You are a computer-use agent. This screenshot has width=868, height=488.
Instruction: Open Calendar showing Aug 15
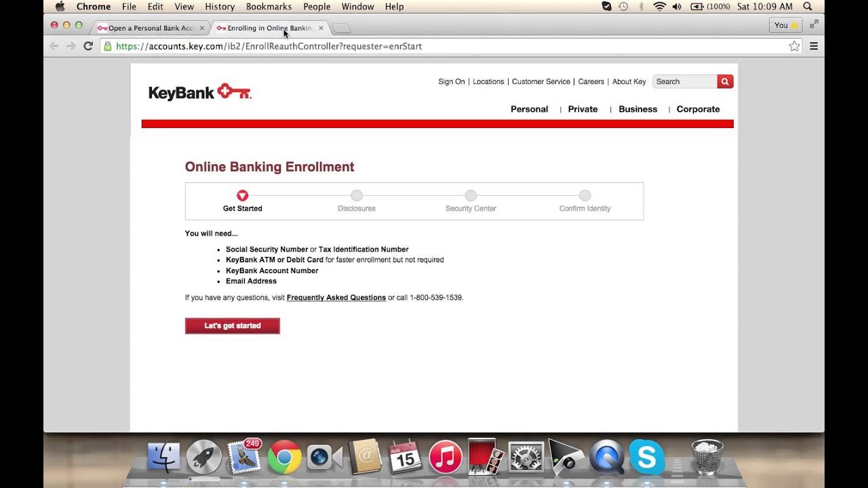(x=405, y=458)
